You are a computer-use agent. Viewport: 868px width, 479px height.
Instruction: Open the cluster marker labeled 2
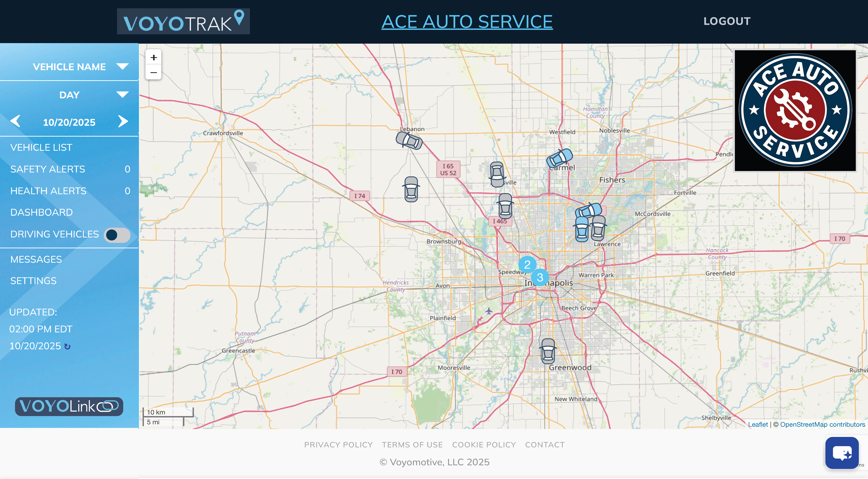[527, 265]
